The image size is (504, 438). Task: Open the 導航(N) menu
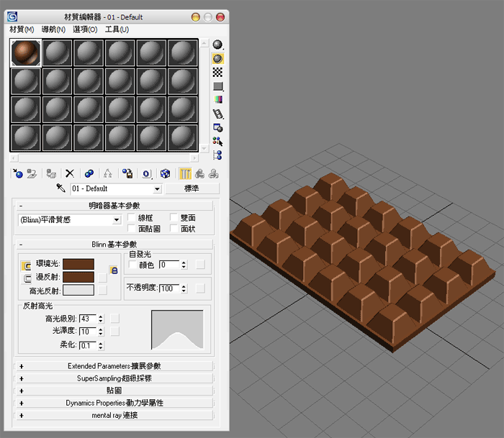(53, 29)
